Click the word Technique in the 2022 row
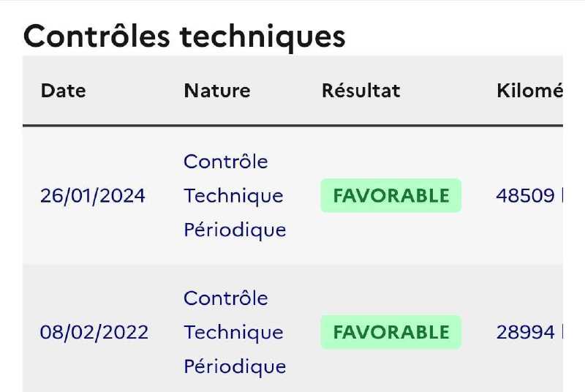This screenshot has width=585, height=392. click(233, 332)
